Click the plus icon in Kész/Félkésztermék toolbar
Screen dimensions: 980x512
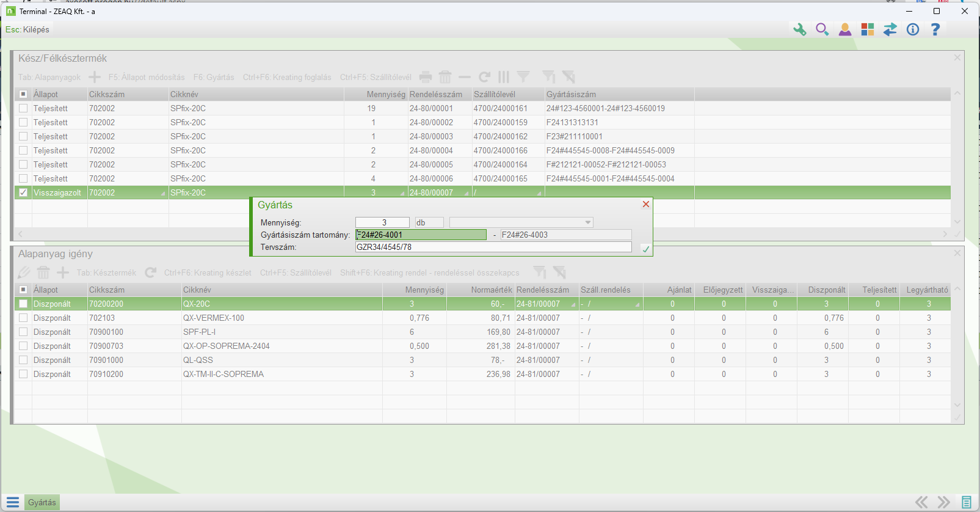[95, 77]
